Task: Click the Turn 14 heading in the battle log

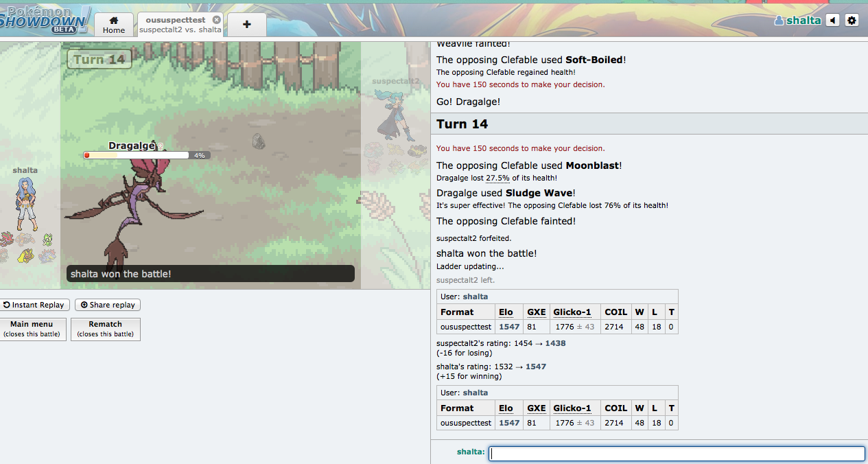Action: [462, 124]
